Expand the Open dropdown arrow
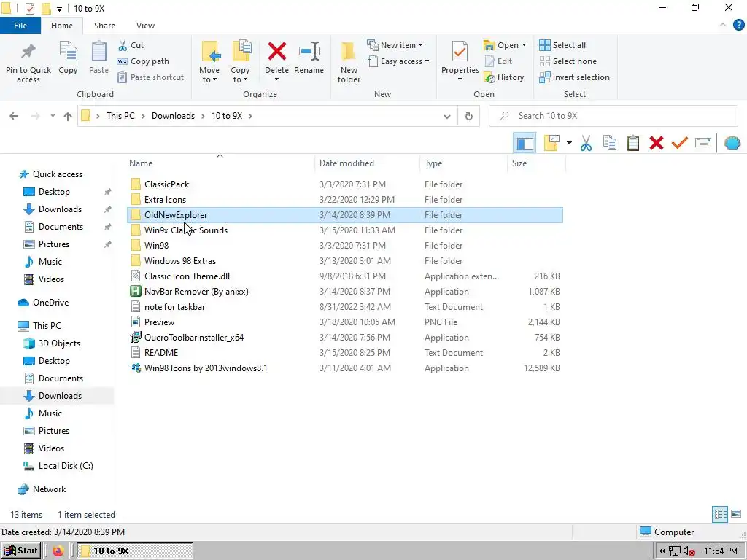 (x=524, y=45)
